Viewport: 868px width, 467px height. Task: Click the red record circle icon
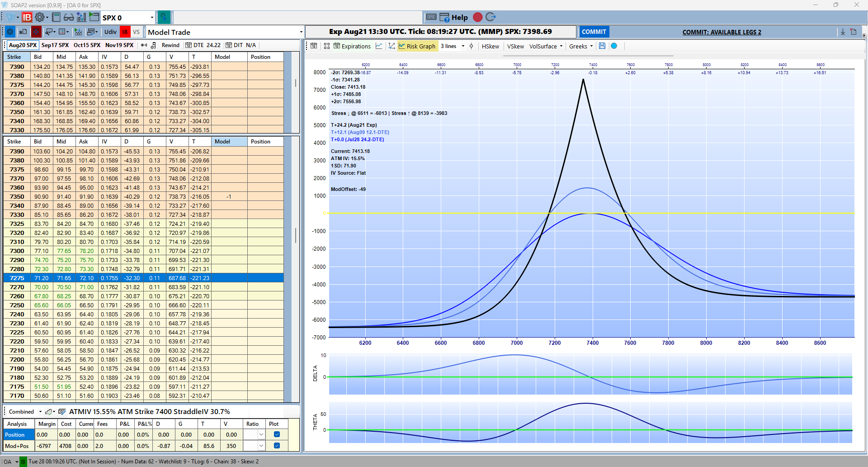point(478,17)
